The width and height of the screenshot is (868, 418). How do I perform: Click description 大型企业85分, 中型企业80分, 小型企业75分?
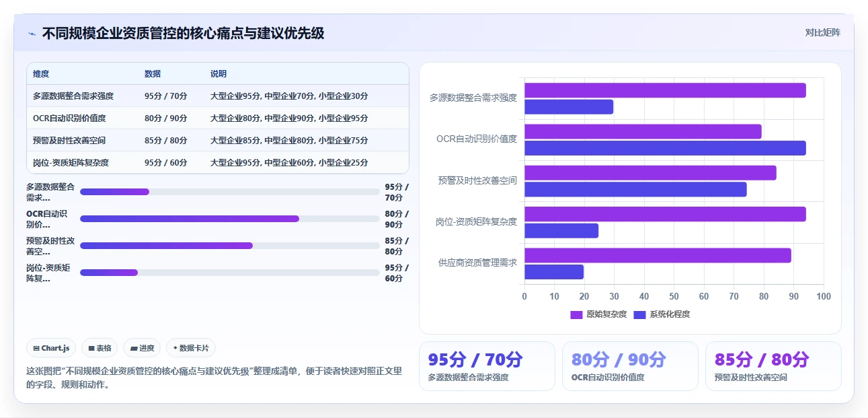(x=289, y=141)
